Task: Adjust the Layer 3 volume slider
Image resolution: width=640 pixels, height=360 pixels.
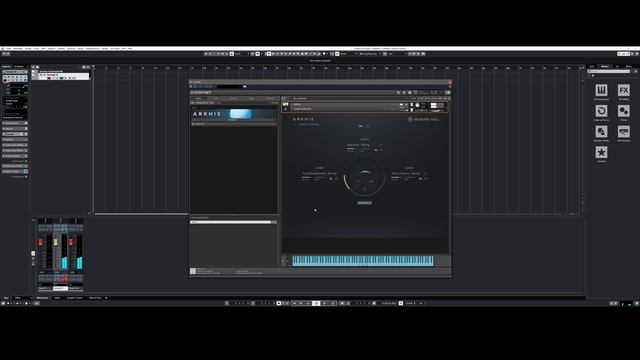Action: point(397,178)
